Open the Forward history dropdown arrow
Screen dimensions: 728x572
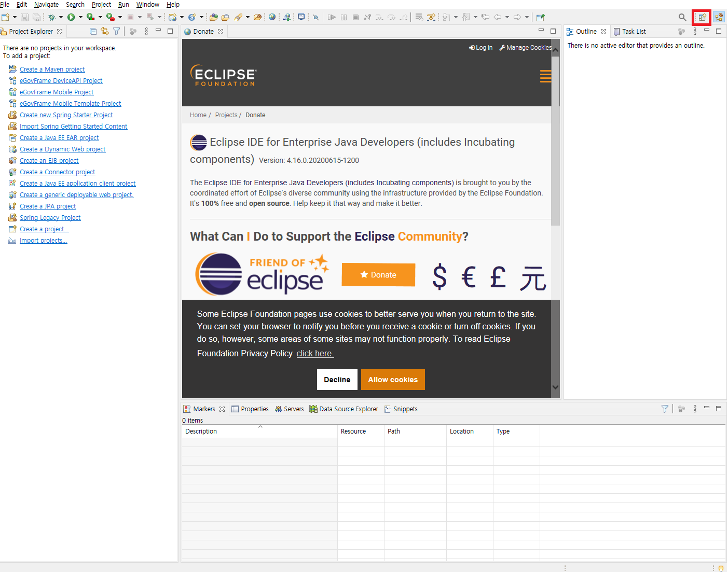[527, 17]
